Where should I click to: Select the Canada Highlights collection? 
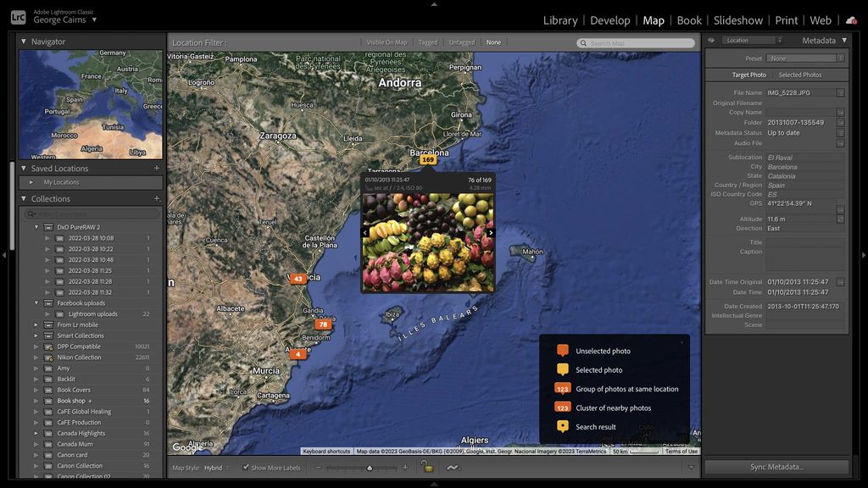click(81, 433)
